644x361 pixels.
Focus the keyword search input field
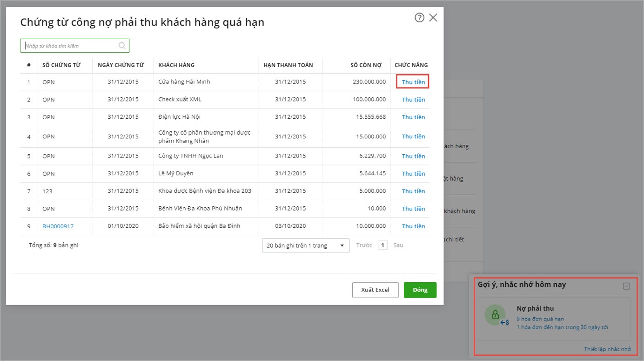pos(70,46)
